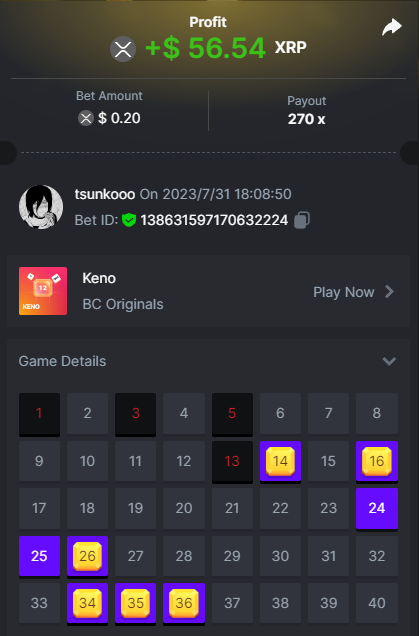Click the Keno game thumbnail
Screen dimensions: 419x636
[x=43, y=291]
